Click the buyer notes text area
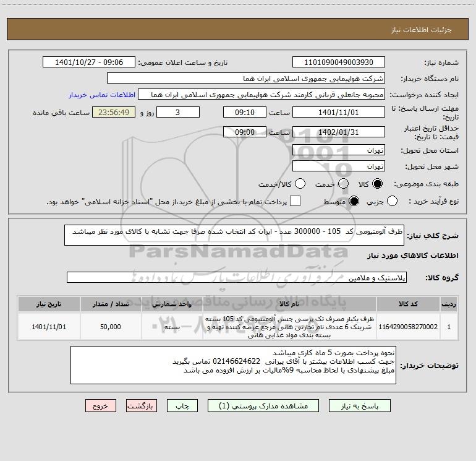The width and height of the screenshot is (476, 461). click(x=233, y=365)
